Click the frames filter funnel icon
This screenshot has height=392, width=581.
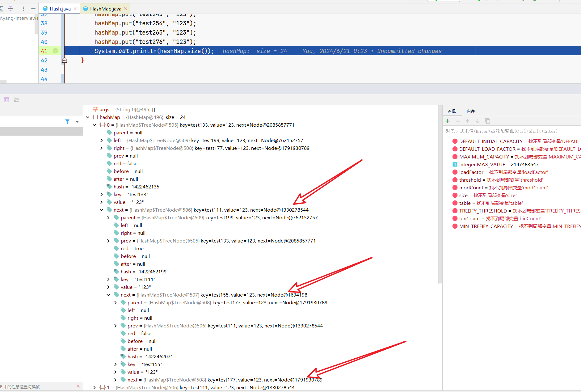click(67, 122)
